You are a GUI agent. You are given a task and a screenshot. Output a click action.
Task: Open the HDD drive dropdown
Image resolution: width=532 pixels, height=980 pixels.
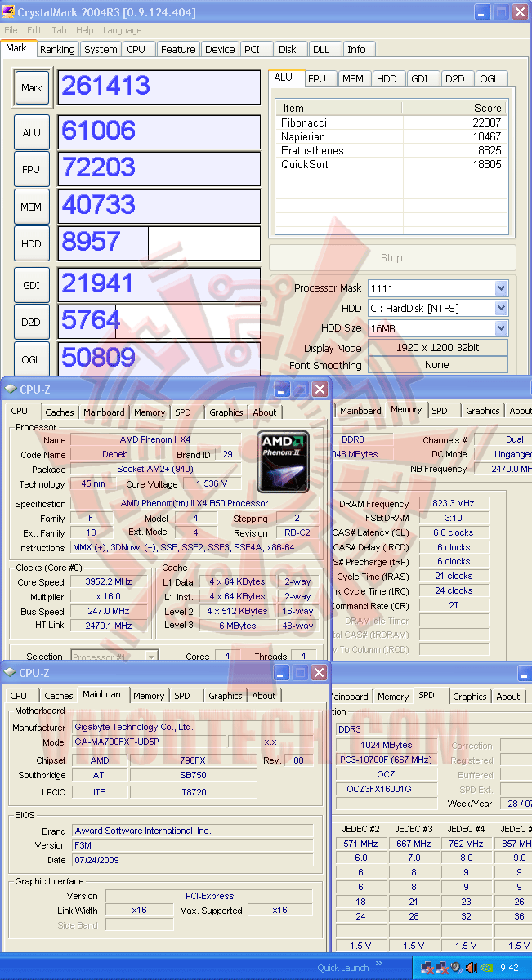[501, 308]
